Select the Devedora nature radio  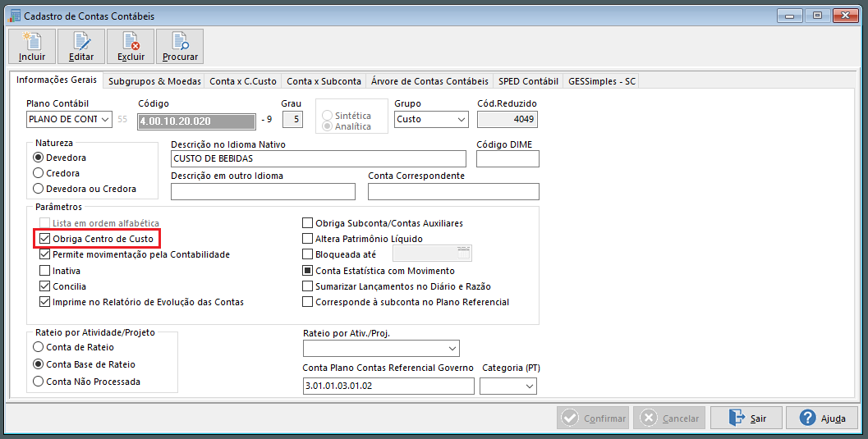(39, 158)
